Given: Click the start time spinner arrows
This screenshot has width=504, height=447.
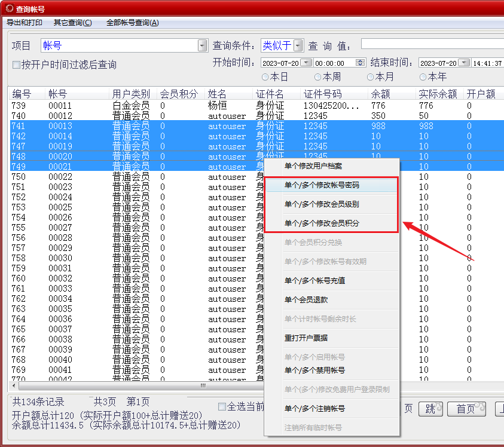Looking at the screenshot, I should point(361,63).
